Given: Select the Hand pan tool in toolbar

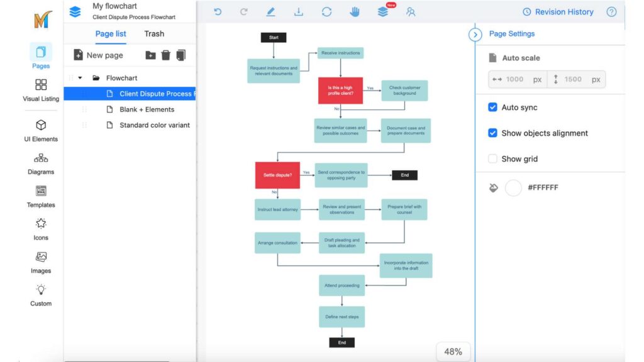Looking at the screenshot, I should (354, 11).
